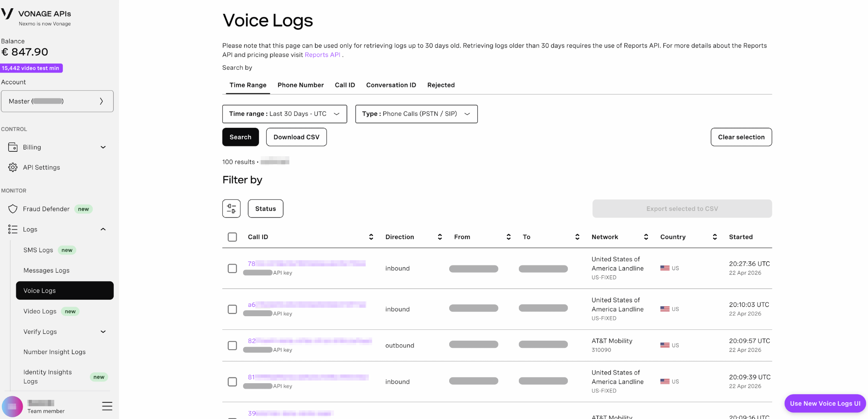
Task: Click the Fraud Defender shield icon
Action: click(13, 209)
